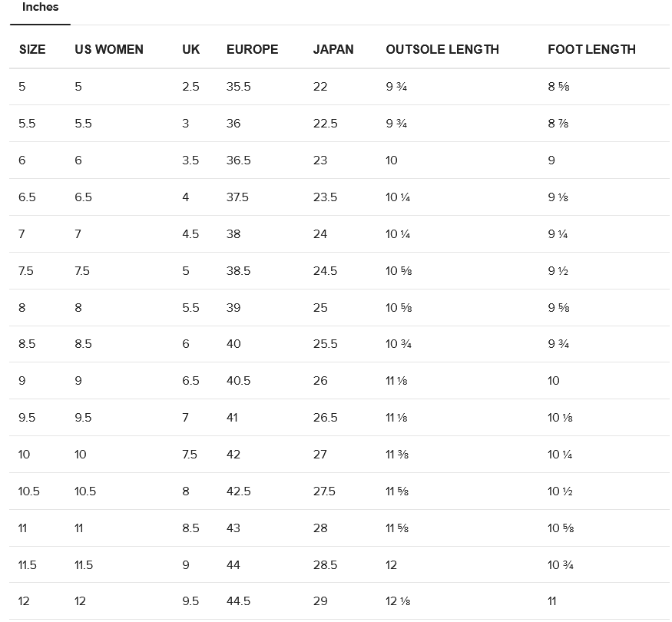The image size is (672, 622).
Task: Click Europe size 38.5 cell
Action: click(239, 271)
